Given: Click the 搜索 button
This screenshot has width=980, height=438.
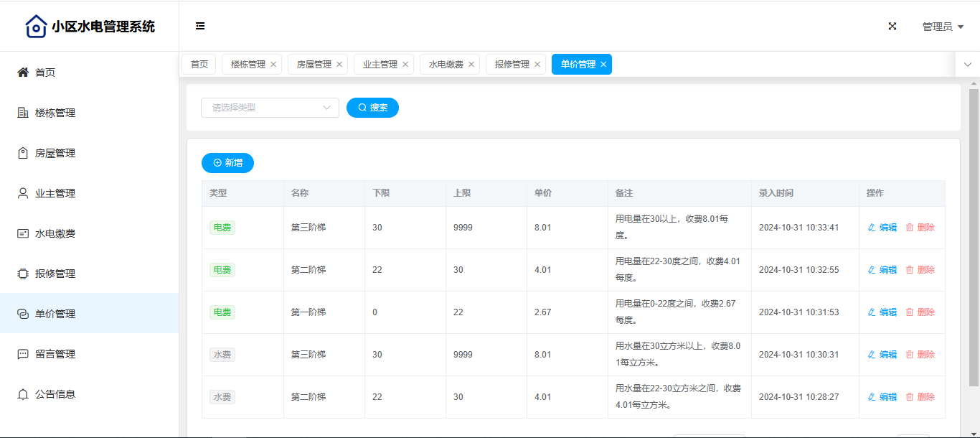Looking at the screenshot, I should coord(372,108).
